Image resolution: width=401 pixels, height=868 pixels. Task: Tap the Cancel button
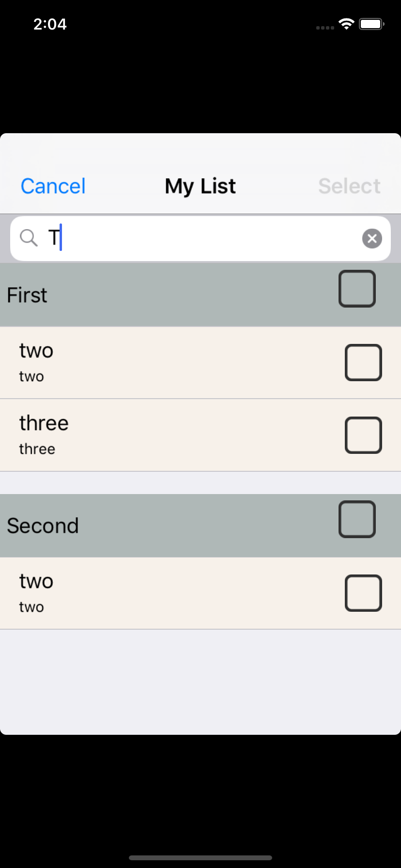coord(53,186)
